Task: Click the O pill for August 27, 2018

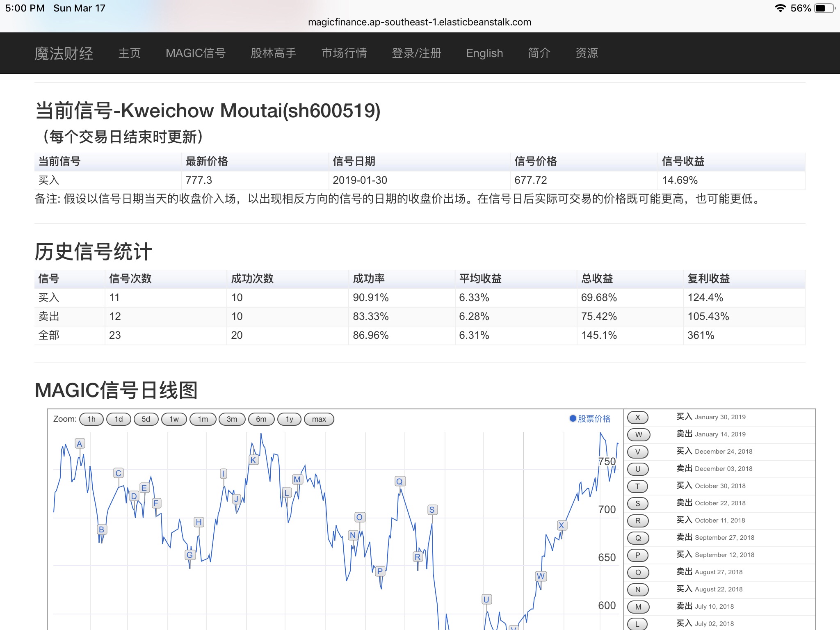Action: point(638,573)
